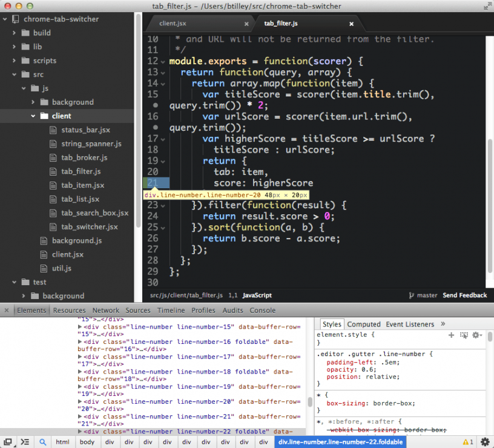The width and height of the screenshot is (494, 448).
Task: Click the Send Feedback button
Action: (x=465, y=295)
